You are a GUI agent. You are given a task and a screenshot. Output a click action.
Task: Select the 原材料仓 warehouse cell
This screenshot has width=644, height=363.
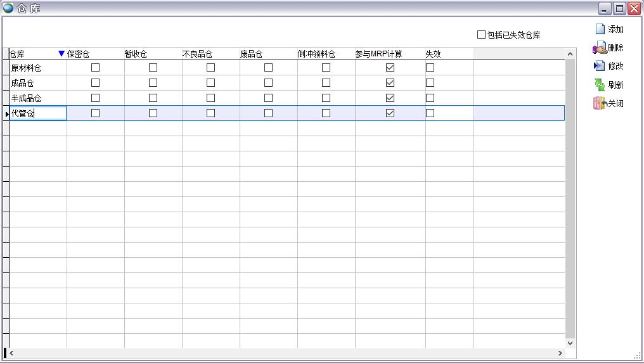37,68
